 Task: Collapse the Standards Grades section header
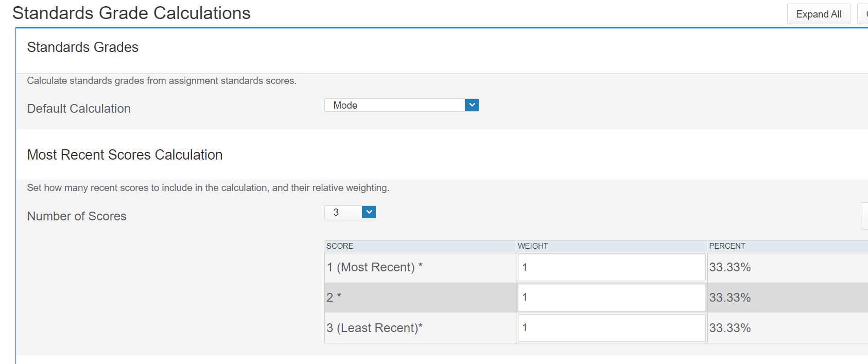[83, 47]
